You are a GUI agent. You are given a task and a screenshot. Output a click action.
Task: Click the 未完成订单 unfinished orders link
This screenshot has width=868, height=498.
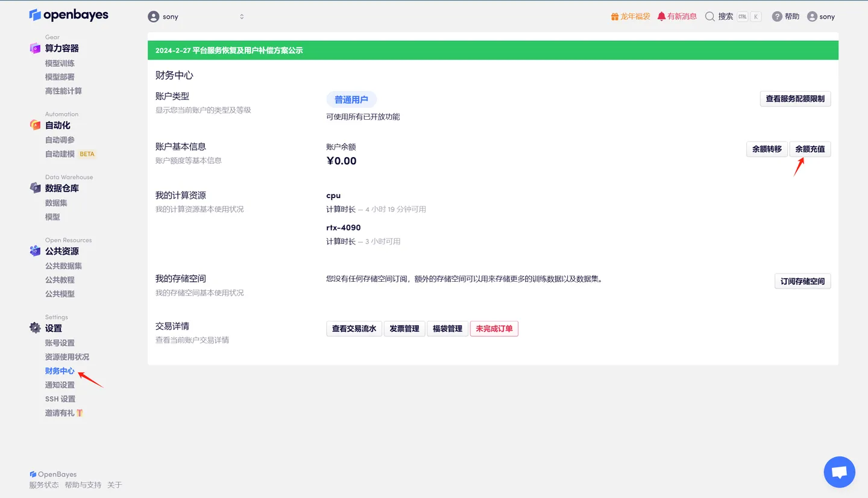tap(494, 328)
